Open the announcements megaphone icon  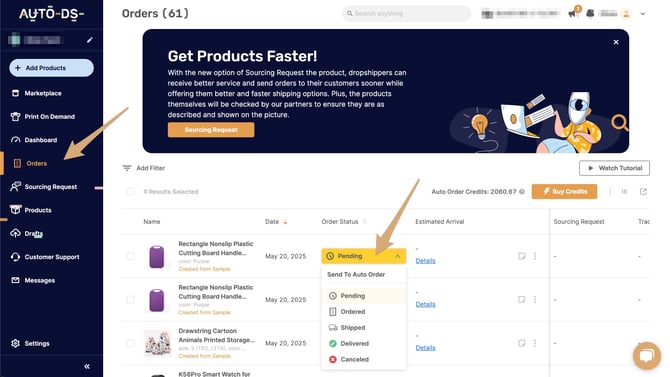(573, 13)
